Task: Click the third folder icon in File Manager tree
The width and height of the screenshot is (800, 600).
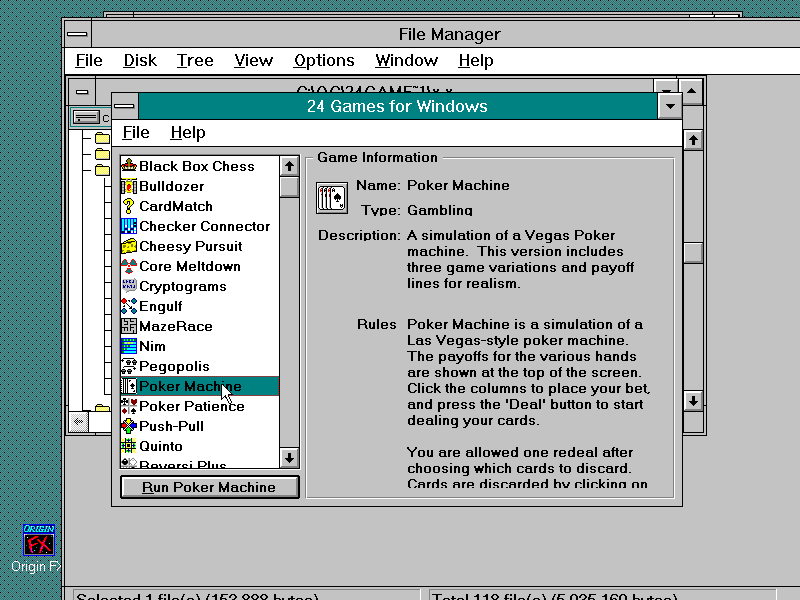Action: point(102,169)
